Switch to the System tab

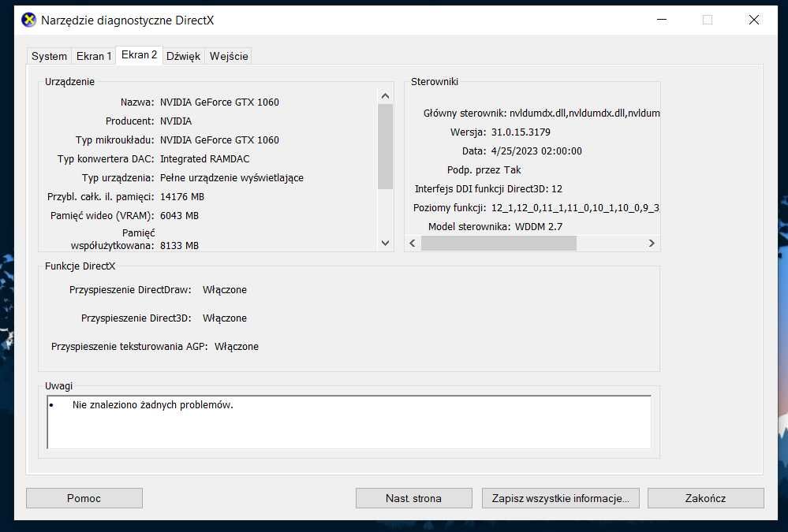(x=49, y=56)
